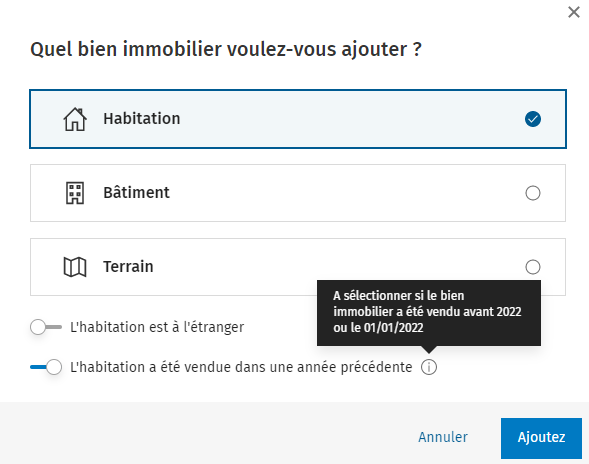The width and height of the screenshot is (589, 464).
Task: Click the label L'habitation est à l'étranger
Action: click(x=157, y=327)
